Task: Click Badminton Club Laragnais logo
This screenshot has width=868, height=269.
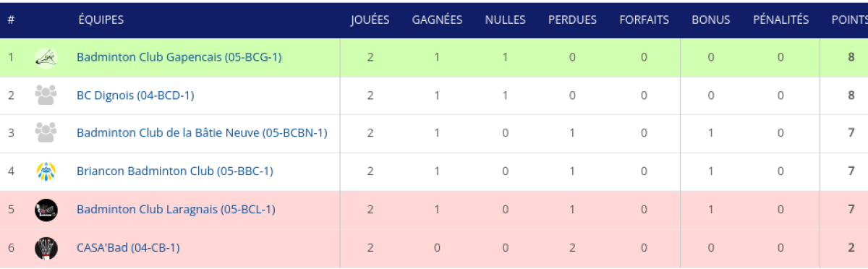Action: pyautogui.click(x=46, y=210)
